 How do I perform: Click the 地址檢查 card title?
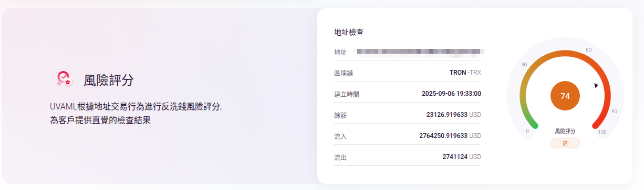pos(349,32)
